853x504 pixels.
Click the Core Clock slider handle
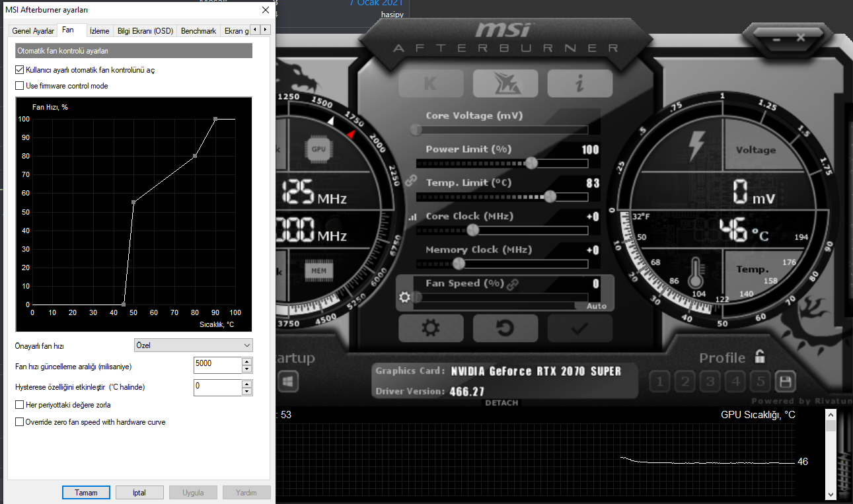(x=472, y=230)
